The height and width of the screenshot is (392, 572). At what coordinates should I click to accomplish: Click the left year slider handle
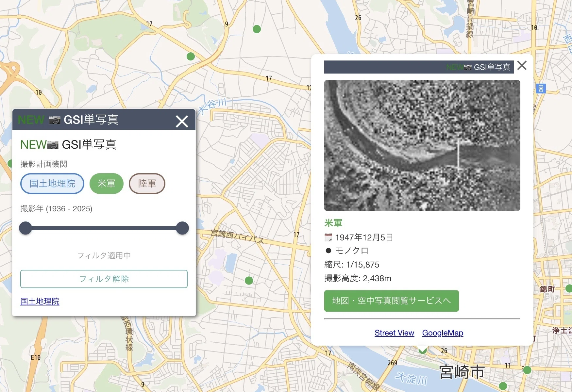coord(25,228)
